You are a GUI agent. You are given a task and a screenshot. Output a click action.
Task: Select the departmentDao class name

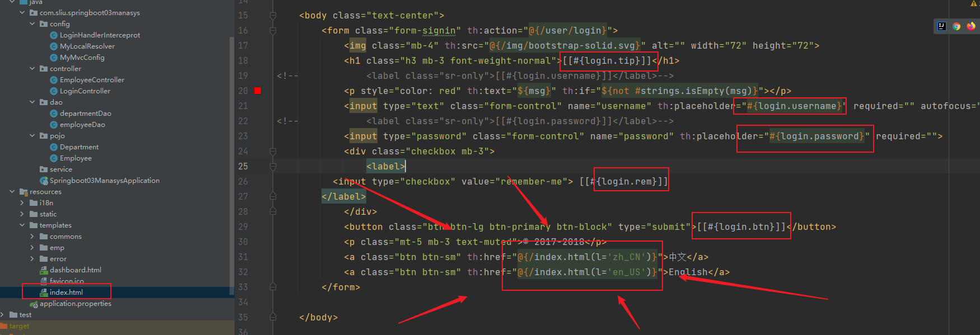(85, 114)
